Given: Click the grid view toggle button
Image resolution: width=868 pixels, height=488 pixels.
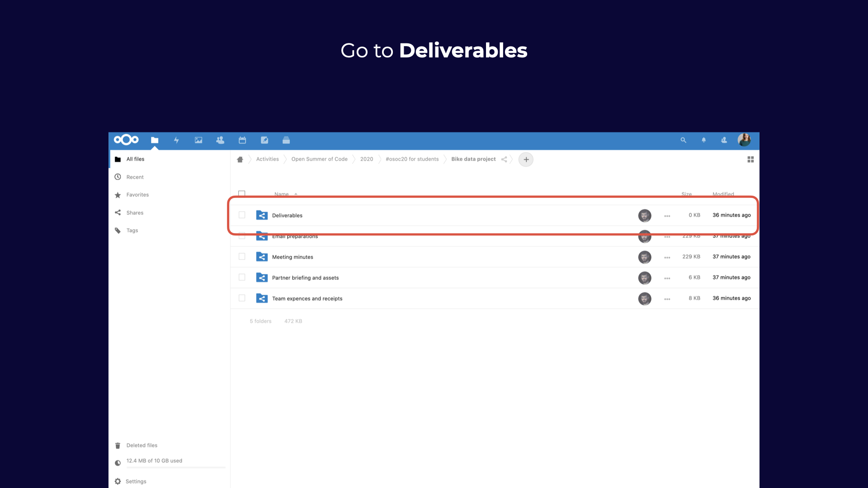Looking at the screenshot, I should (750, 159).
